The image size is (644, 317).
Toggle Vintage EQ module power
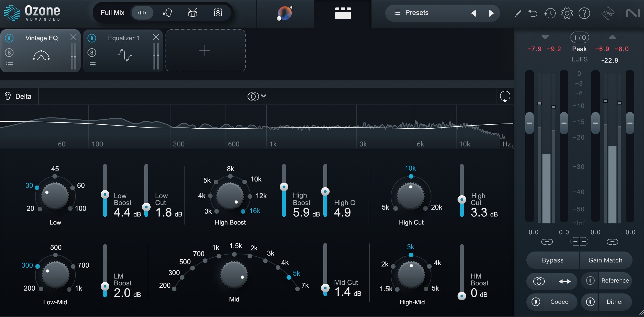[x=9, y=38]
